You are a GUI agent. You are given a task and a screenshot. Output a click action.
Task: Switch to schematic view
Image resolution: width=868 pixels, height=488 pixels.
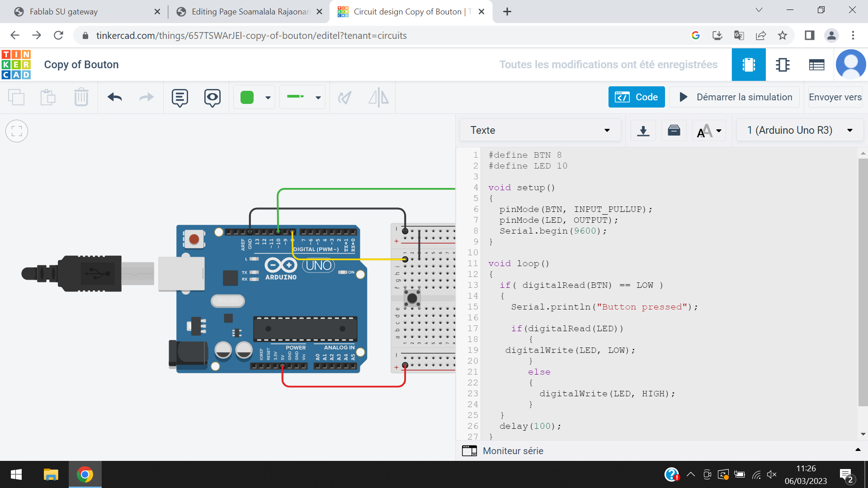(783, 65)
